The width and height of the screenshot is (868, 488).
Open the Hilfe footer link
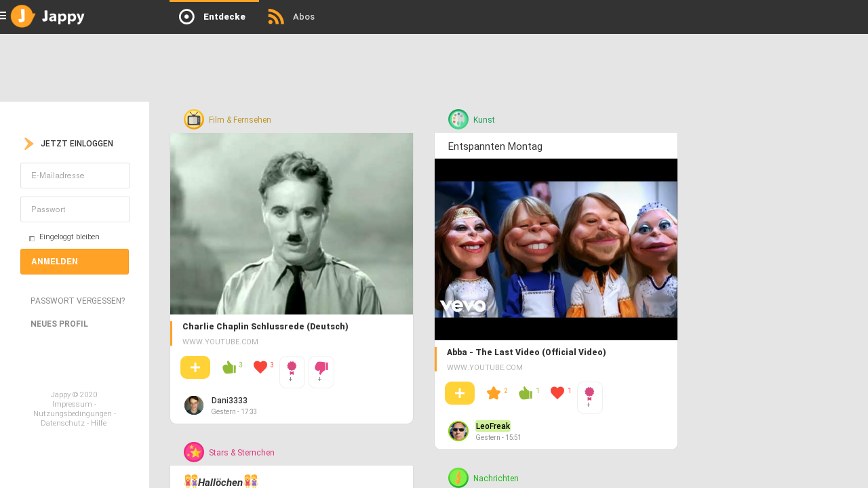click(x=99, y=423)
